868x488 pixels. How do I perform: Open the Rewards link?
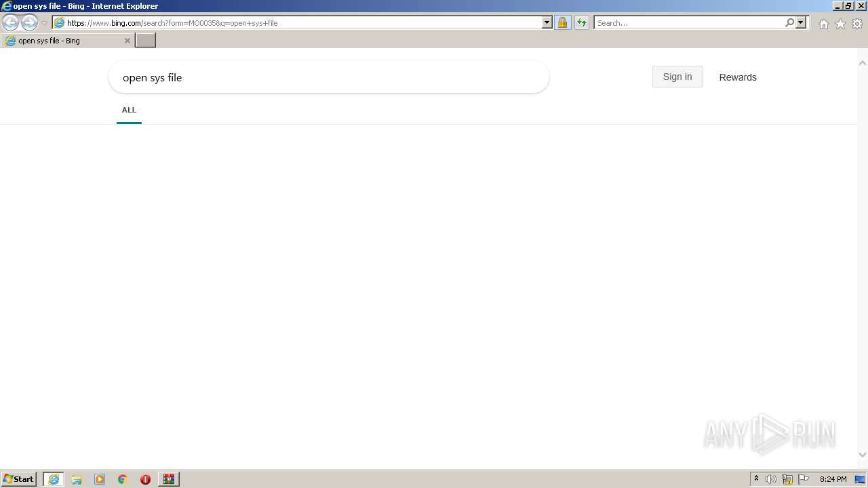[738, 77]
